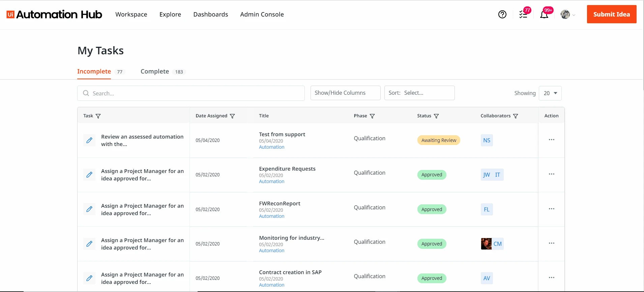This screenshot has height=292, width=644.
Task: Click task text in the FWReconReport row
Action: (142, 209)
